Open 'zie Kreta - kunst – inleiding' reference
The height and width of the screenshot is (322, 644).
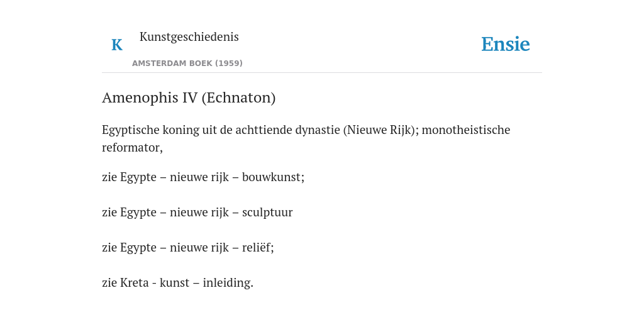(177, 282)
